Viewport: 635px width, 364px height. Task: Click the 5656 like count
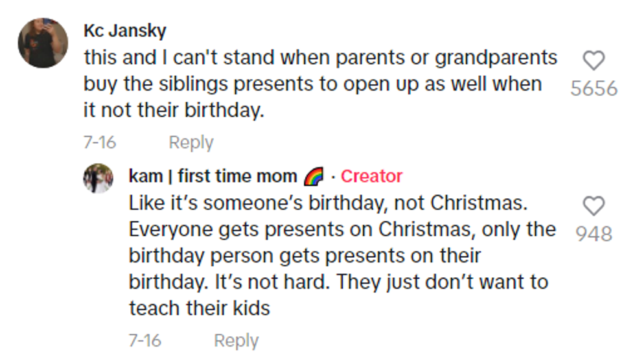[594, 88]
